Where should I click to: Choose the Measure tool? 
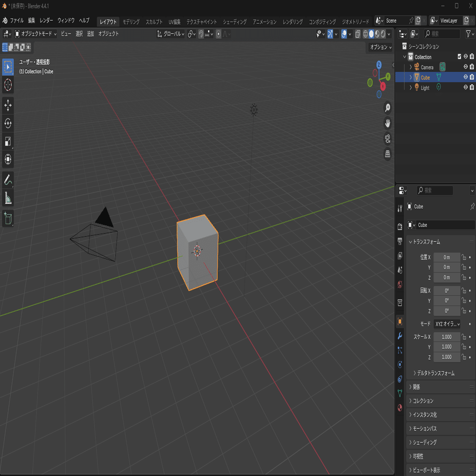point(8,198)
